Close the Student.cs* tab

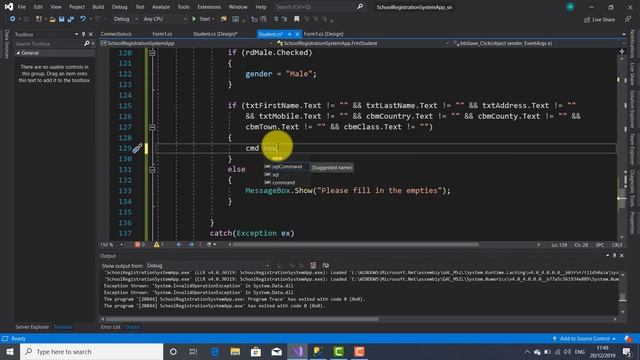pyautogui.click(x=297, y=34)
